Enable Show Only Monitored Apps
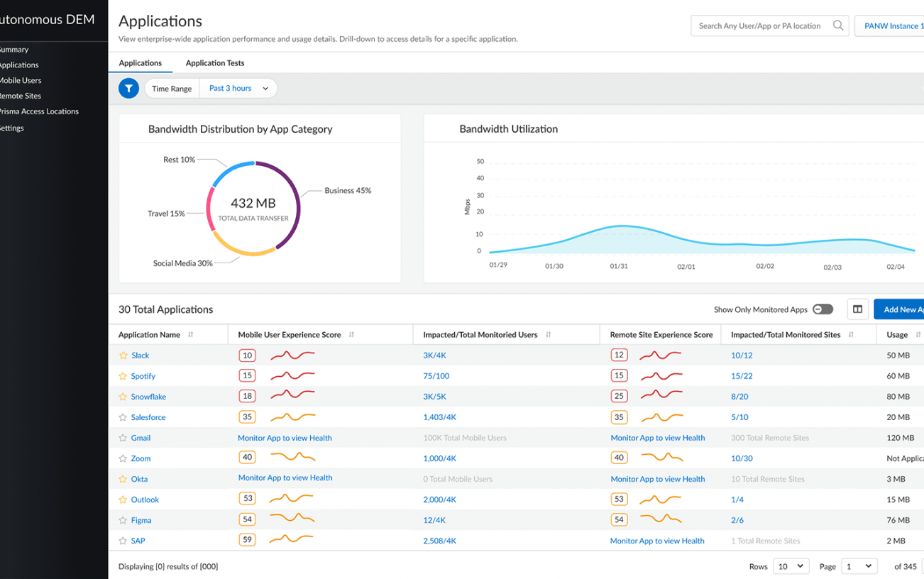 coord(823,309)
